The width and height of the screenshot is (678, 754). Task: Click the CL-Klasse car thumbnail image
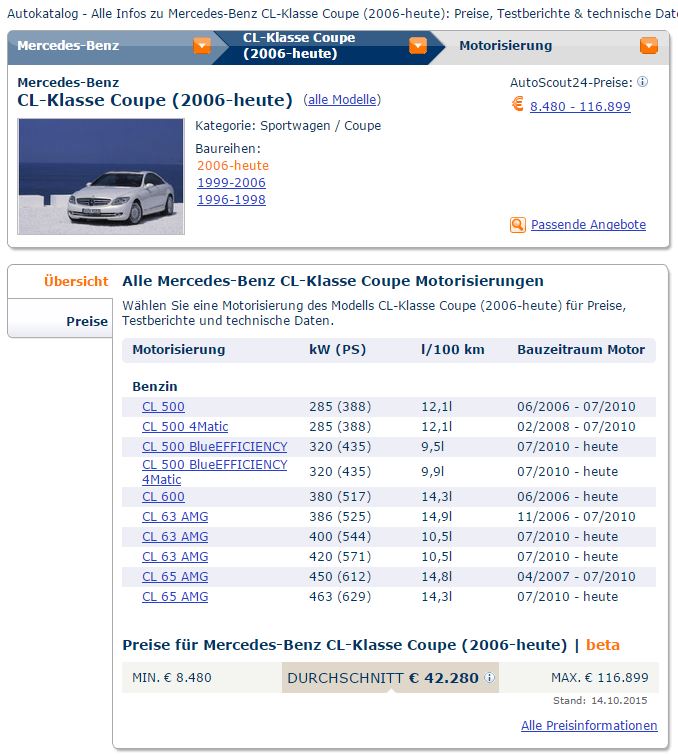pos(101,176)
